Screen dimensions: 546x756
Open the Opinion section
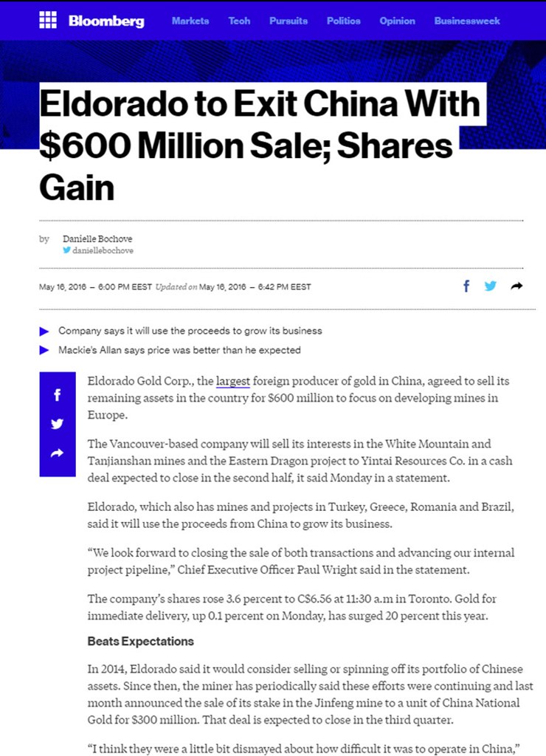point(397,21)
